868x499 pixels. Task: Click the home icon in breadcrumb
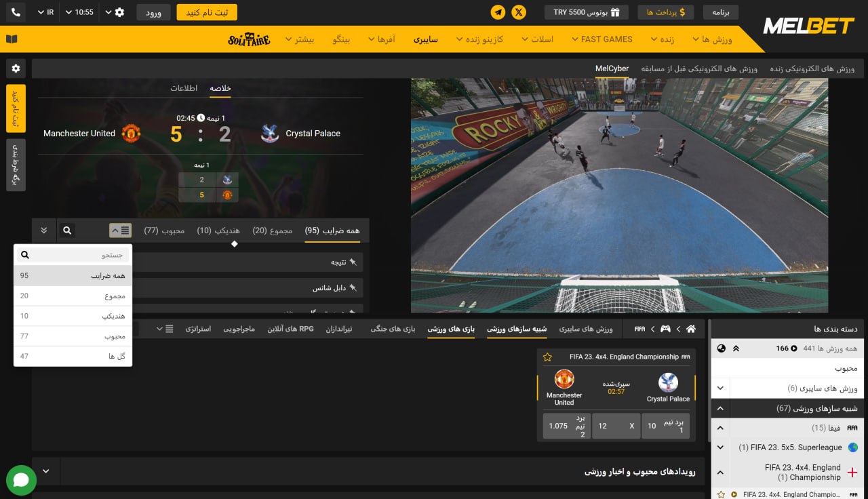690,329
